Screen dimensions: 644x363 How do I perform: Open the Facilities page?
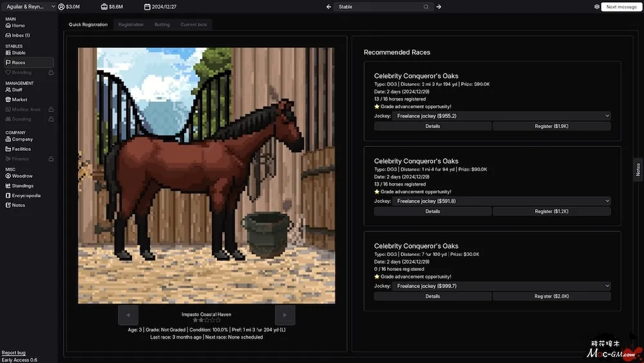pos(18,149)
